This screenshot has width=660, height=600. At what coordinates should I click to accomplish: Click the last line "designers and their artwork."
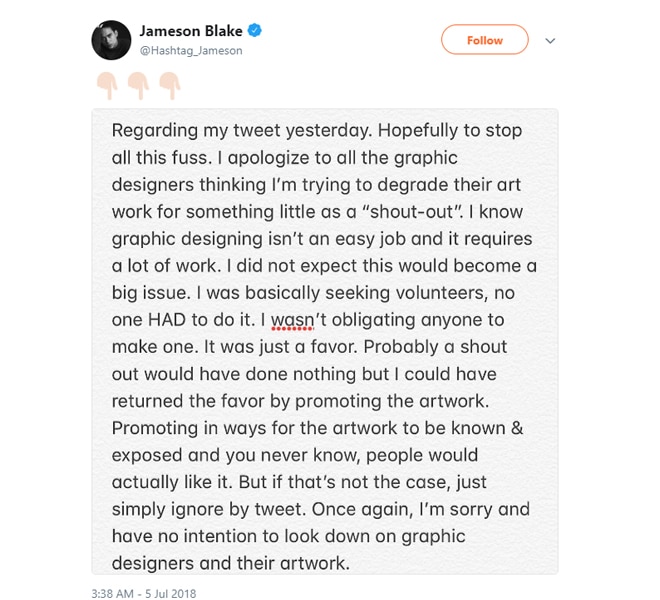231,563
